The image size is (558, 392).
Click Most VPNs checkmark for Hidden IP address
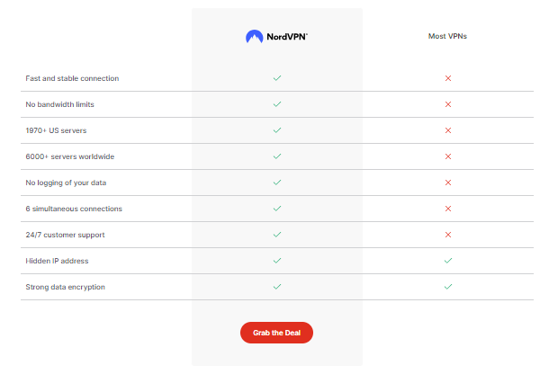click(447, 261)
